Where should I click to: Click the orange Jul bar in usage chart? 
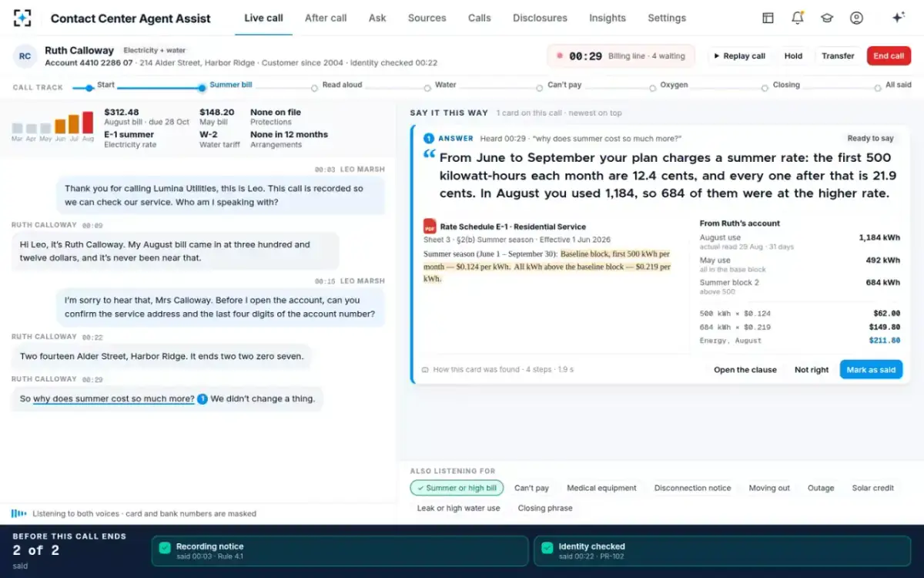[x=74, y=124]
